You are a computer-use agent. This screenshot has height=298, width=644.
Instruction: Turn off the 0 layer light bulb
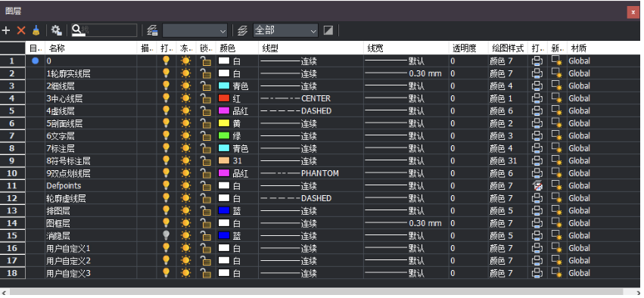(166, 61)
